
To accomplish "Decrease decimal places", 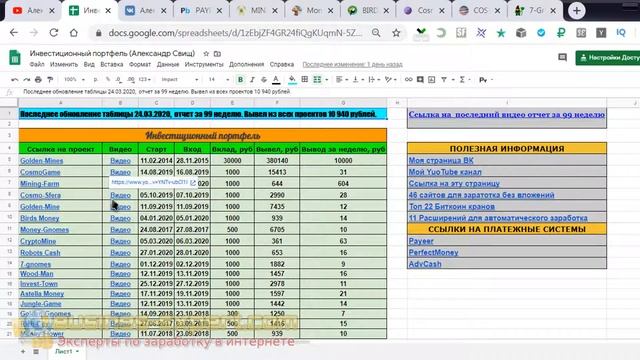I will click(119, 80).
